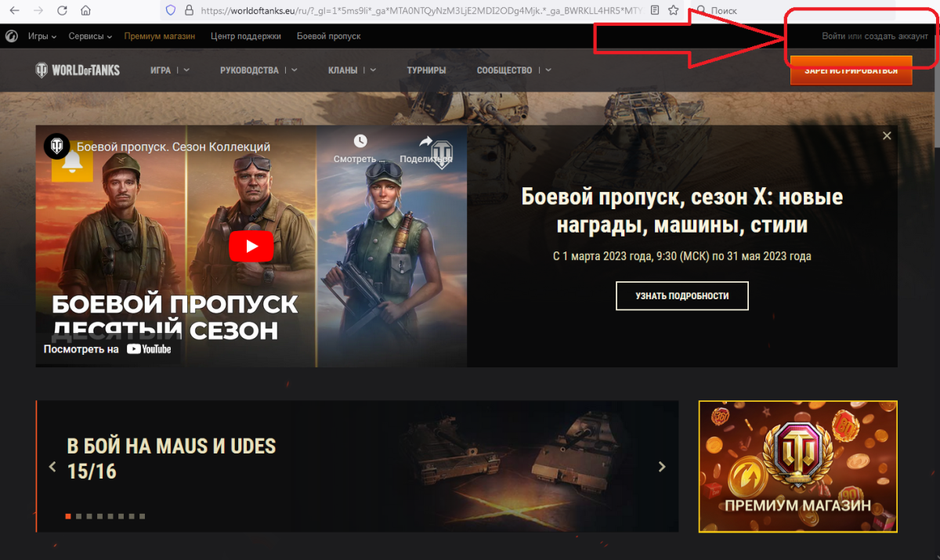This screenshot has height=560, width=940.
Task: Go to previous slide in carousel
Action: (x=52, y=467)
